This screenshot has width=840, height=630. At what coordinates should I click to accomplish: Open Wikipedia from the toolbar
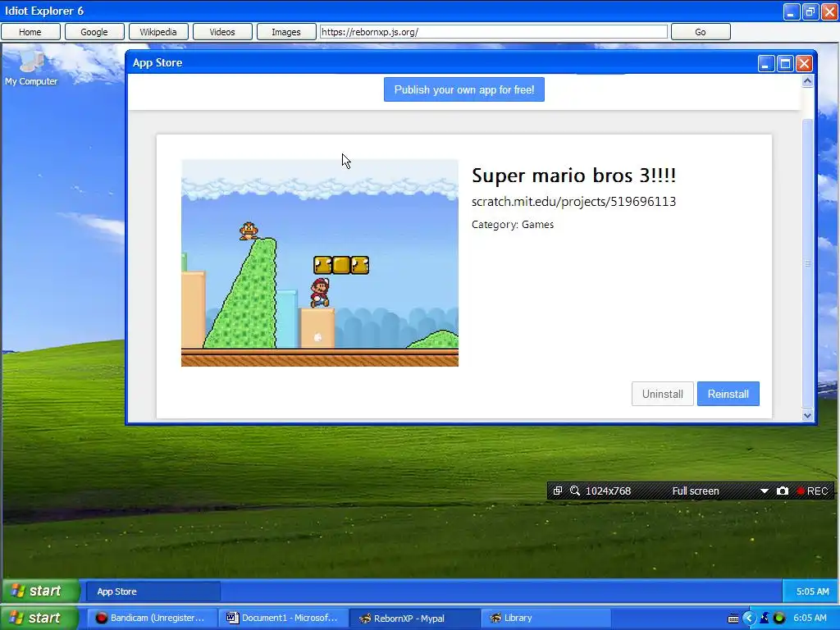click(x=158, y=32)
